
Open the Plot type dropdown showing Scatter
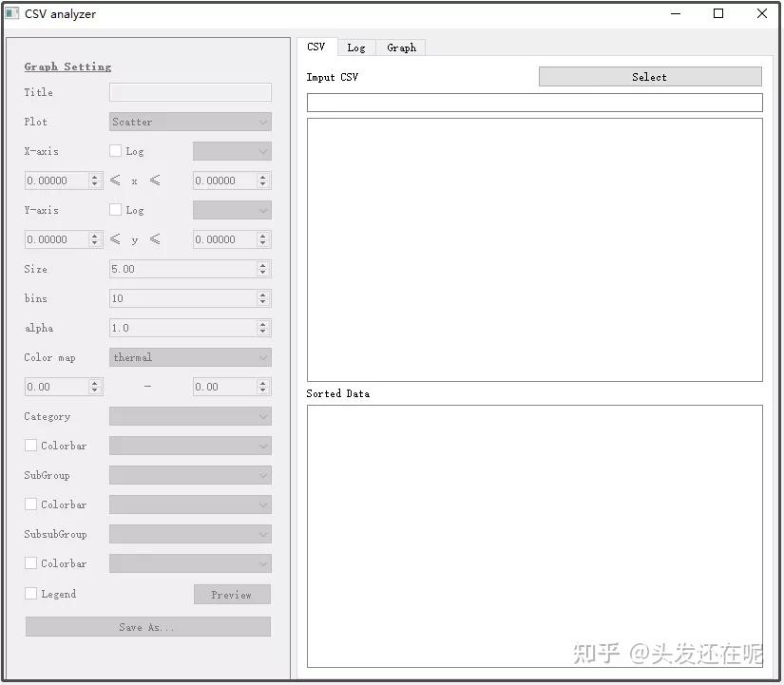tap(190, 122)
